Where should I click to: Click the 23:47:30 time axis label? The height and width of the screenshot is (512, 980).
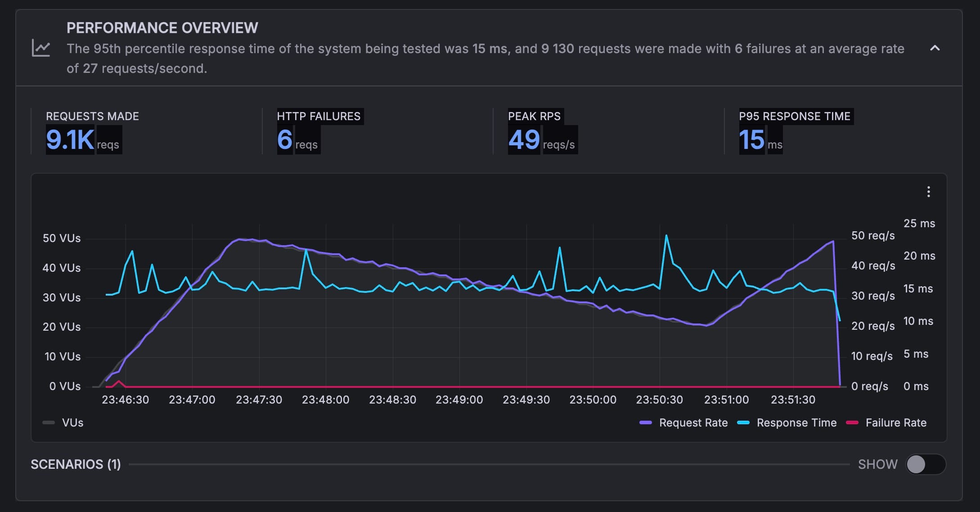[259, 400]
